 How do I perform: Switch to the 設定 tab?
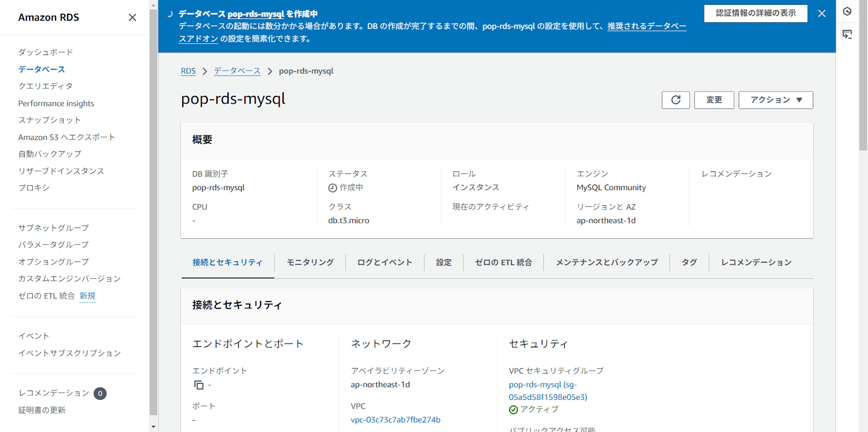point(444,262)
